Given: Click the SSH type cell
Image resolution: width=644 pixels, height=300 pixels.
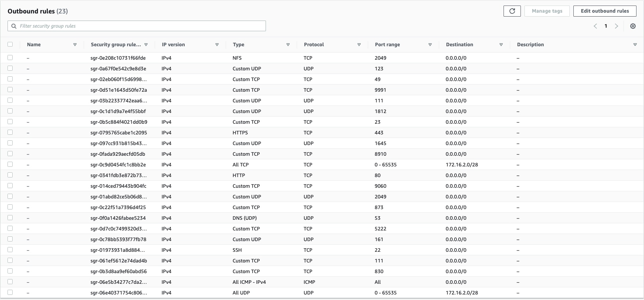Looking at the screenshot, I should (x=237, y=250).
